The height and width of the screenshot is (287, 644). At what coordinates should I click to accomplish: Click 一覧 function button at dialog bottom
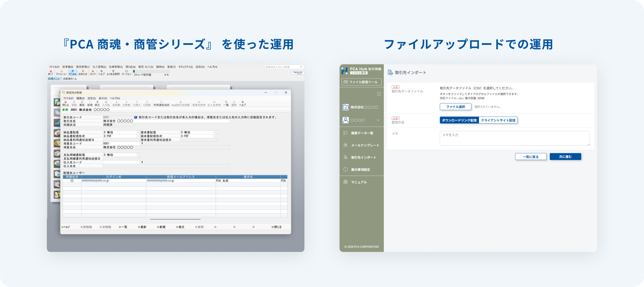click(123, 227)
